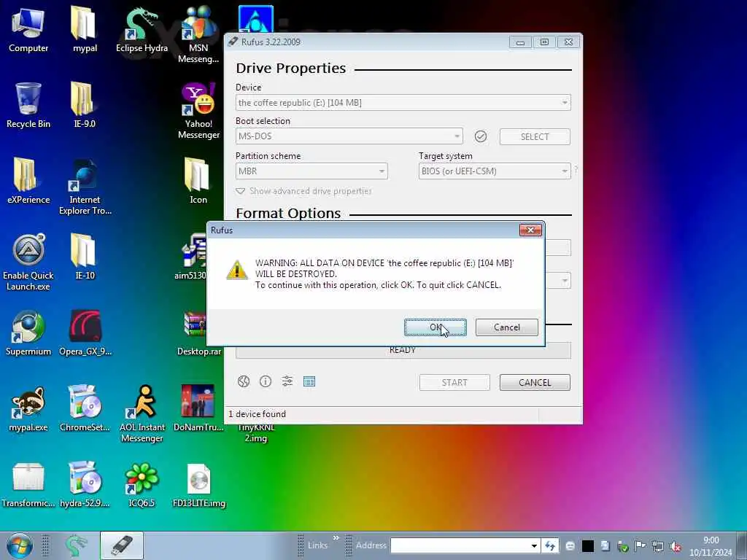This screenshot has width=747, height=560.
Task: Open the Computer desktop icon
Action: pos(28,29)
